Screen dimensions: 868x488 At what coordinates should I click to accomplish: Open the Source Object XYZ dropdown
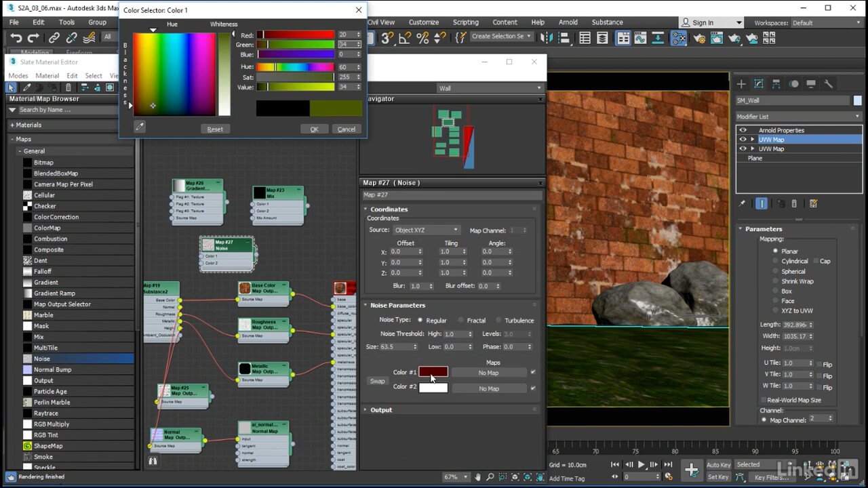426,230
